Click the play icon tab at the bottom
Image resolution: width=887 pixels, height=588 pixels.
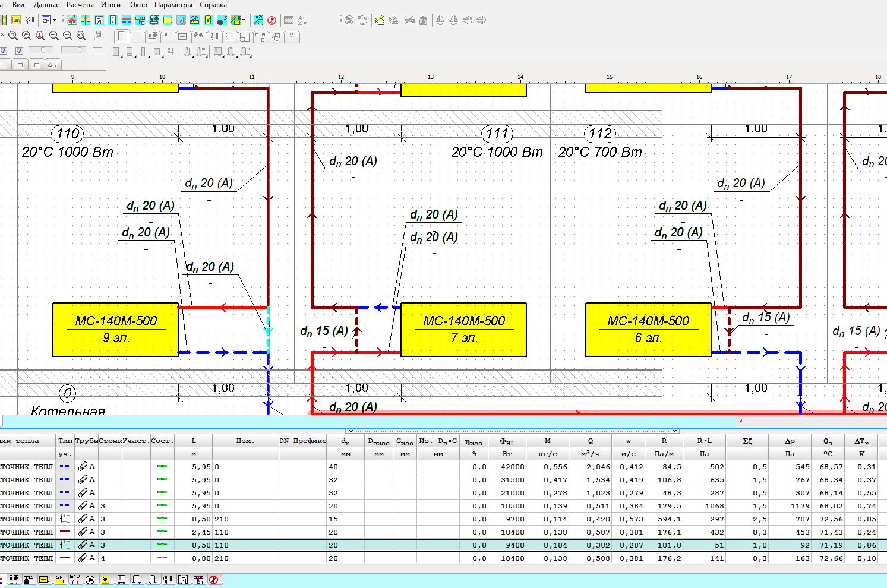point(90,580)
